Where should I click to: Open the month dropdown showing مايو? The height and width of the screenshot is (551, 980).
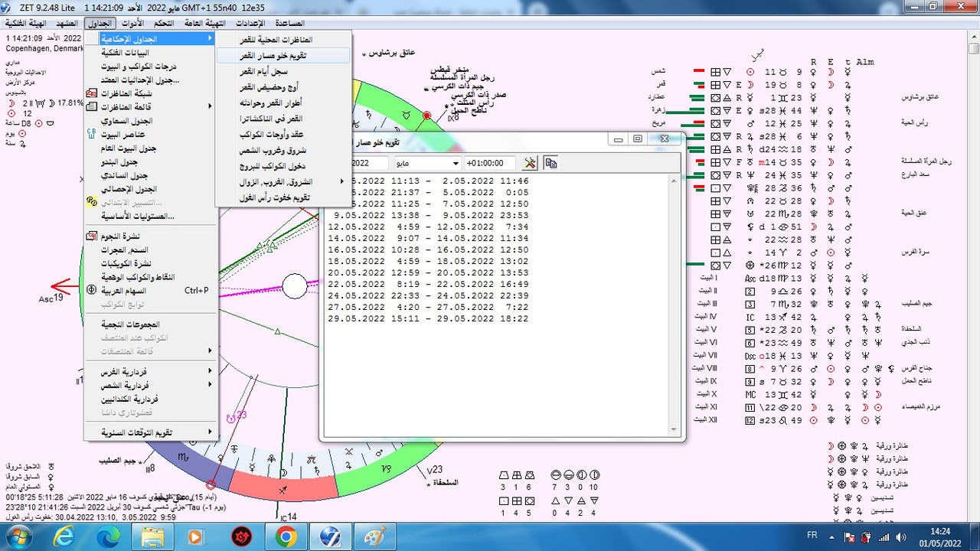pos(427,163)
